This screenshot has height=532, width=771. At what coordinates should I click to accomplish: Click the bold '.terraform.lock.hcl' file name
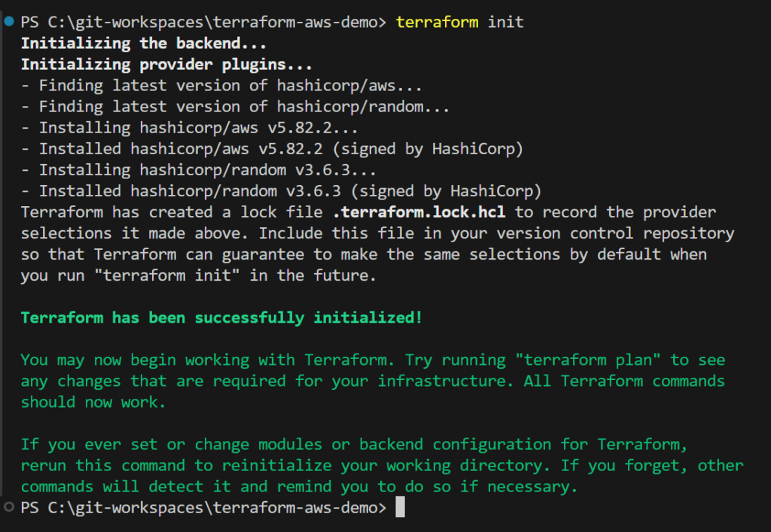(x=419, y=212)
